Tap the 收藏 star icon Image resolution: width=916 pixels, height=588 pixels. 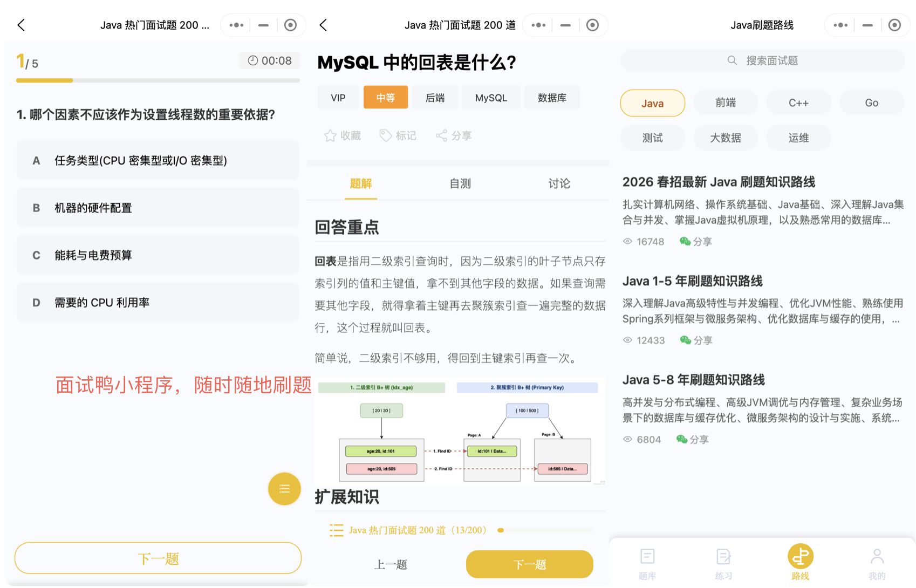point(330,135)
